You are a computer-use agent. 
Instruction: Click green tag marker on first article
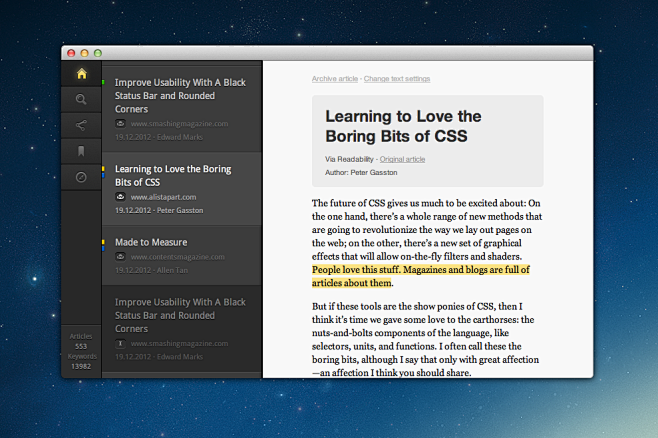coord(103,82)
